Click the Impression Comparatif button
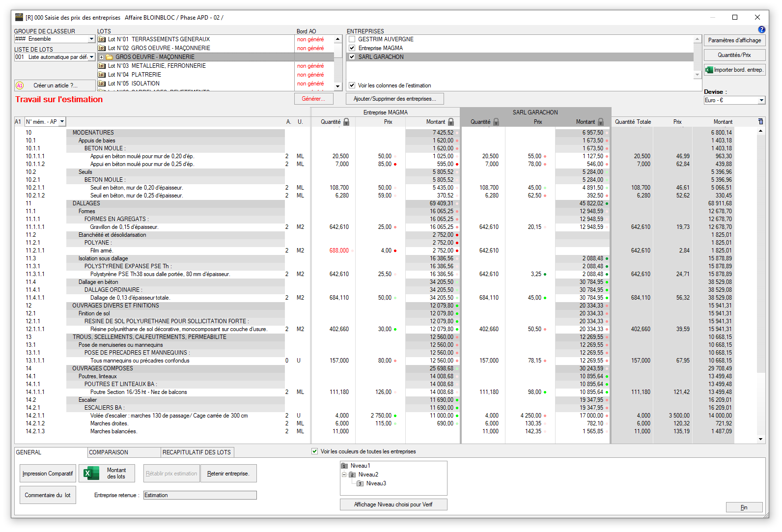This screenshot has height=532, width=782. tap(48, 474)
